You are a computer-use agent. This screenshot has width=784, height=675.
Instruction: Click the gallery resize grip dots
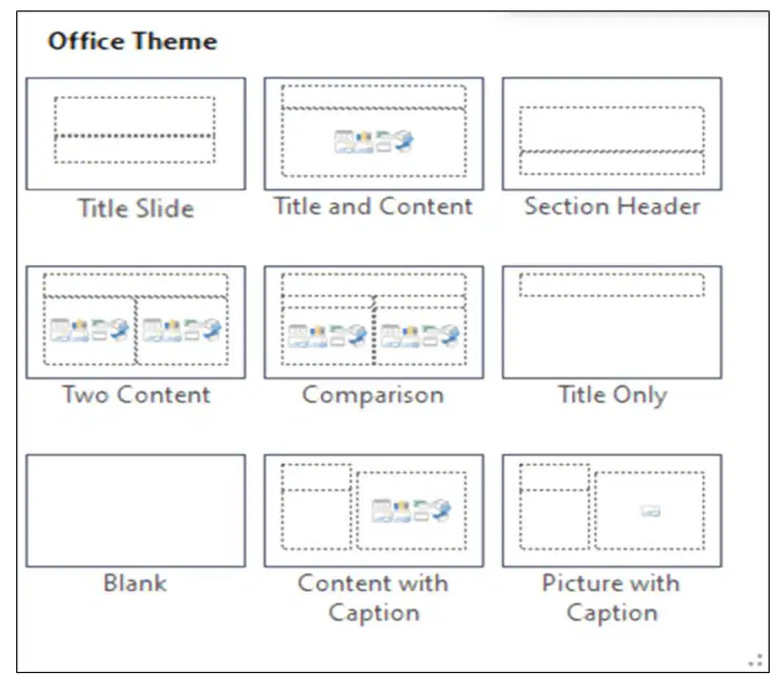click(x=756, y=660)
